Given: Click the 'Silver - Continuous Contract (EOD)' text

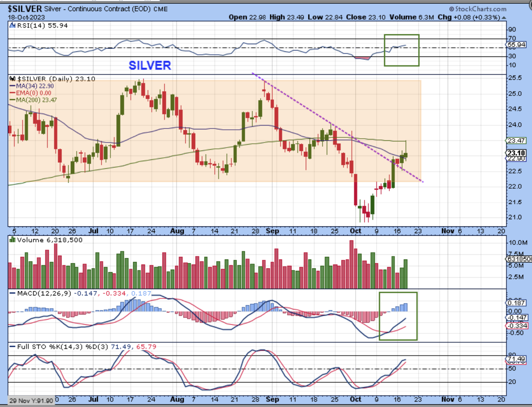Looking at the screenshot, I should [97, 9].
